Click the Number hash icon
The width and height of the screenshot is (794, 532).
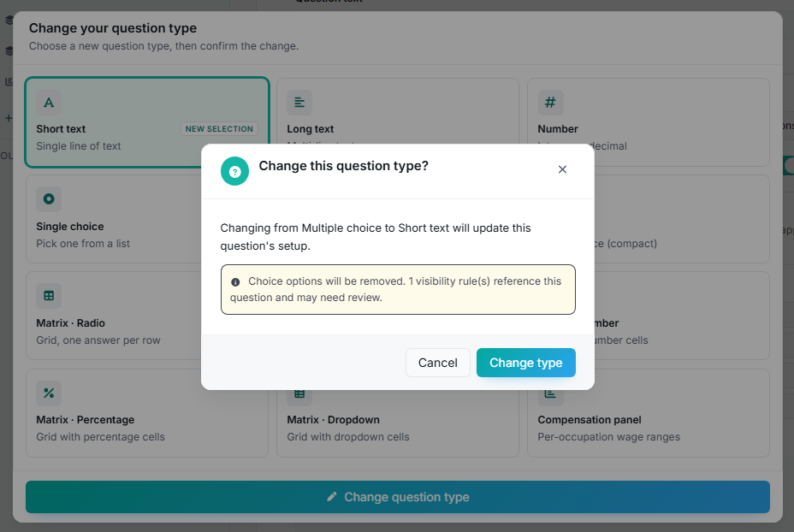pyautogui.click(x=550, y=103)
